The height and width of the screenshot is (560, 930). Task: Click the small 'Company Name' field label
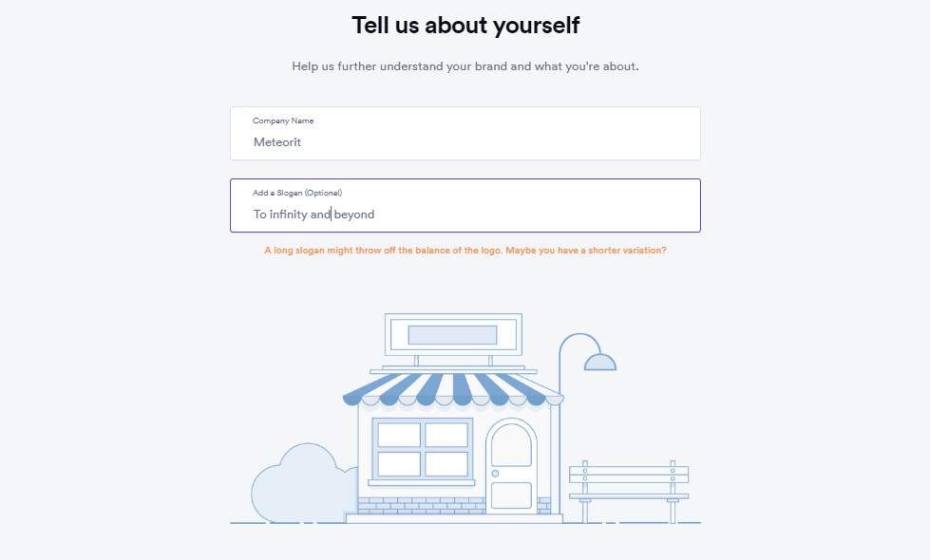(283, 121)
